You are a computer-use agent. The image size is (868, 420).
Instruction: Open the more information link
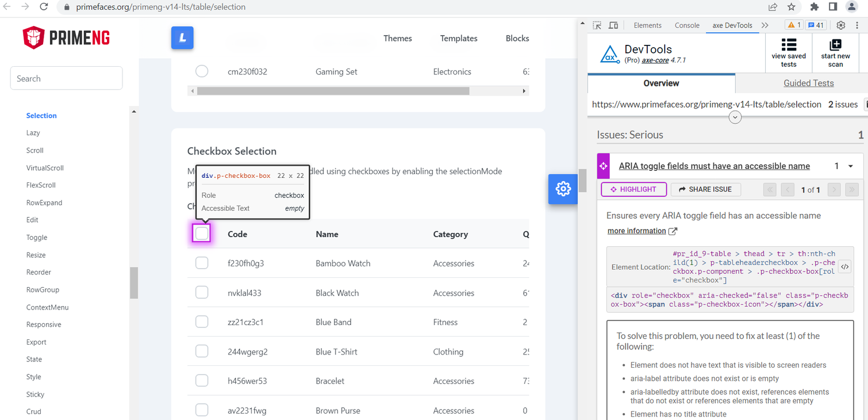[x=637, y=230]
